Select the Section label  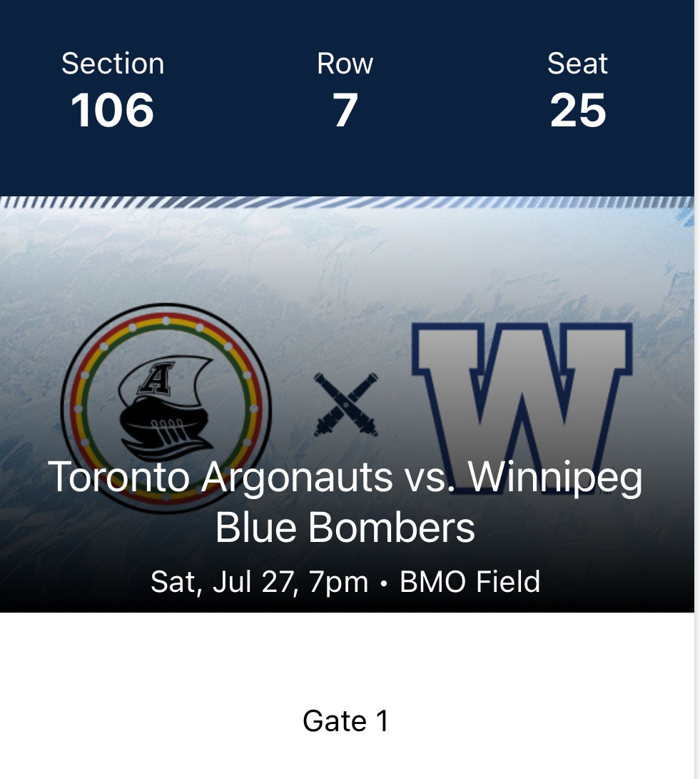[113, 64]
